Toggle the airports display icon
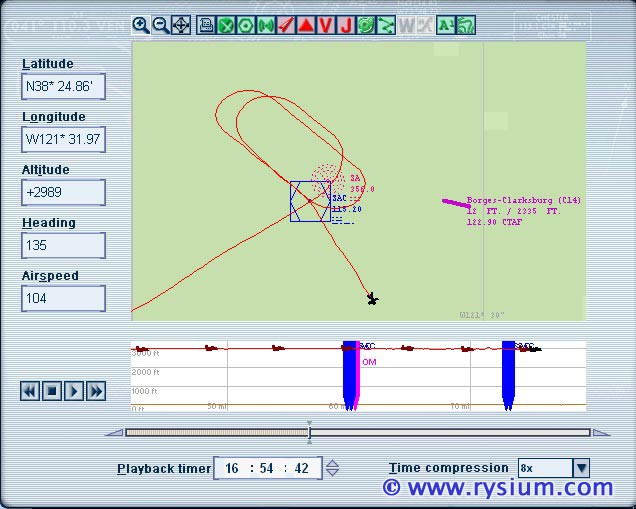Viewport: 636px width, 509px height. pyautogui.click(x=226, y=25)
